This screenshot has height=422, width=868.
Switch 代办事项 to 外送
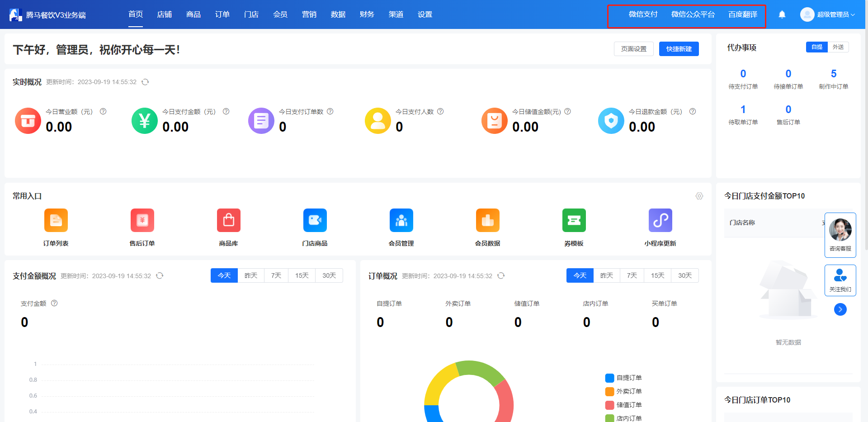(838, 47)
